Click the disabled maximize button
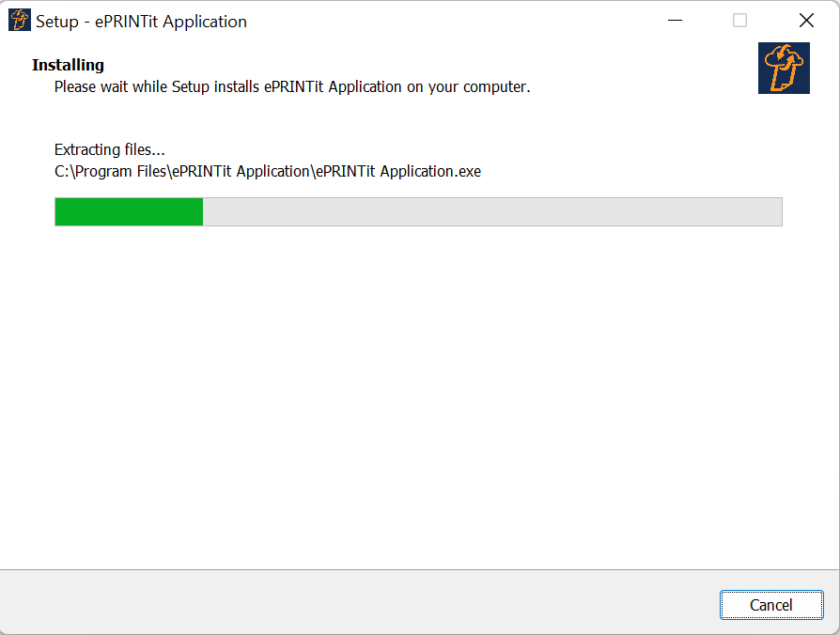 (x=739, y=21)
